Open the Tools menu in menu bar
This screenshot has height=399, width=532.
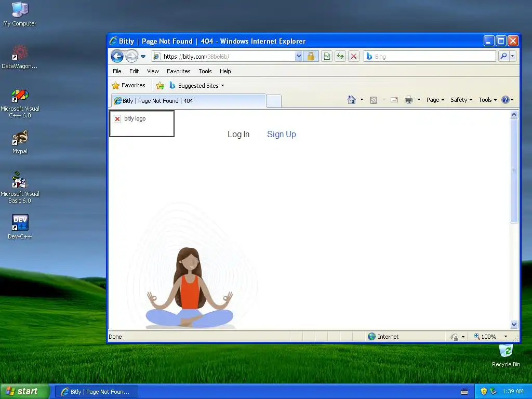click(205, 71)
